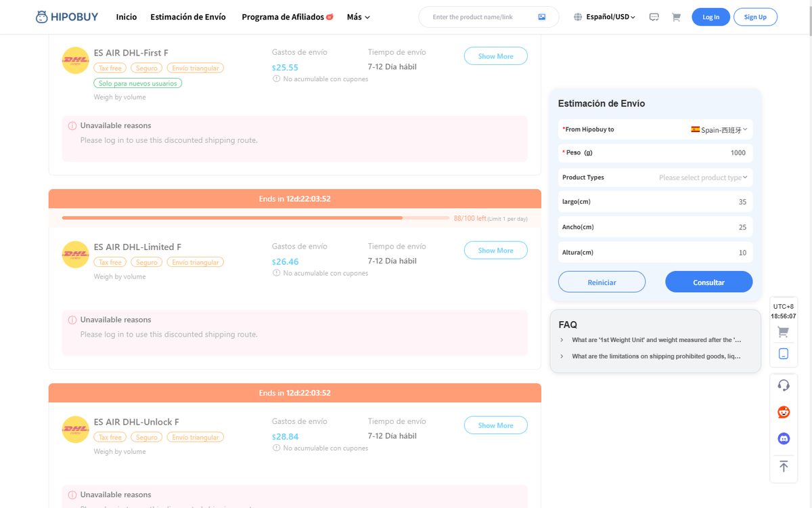Click the UTC+8 clock display

[784, 311]
